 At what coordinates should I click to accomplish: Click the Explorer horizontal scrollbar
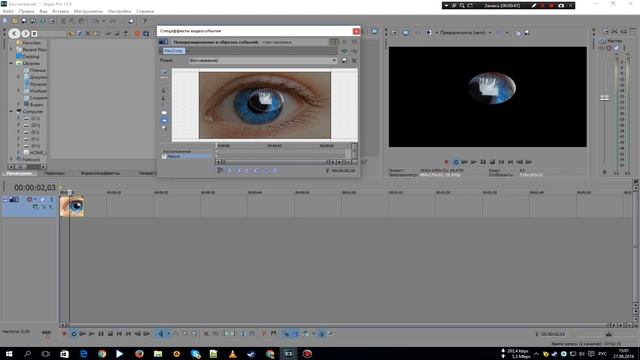pos(27,167)
